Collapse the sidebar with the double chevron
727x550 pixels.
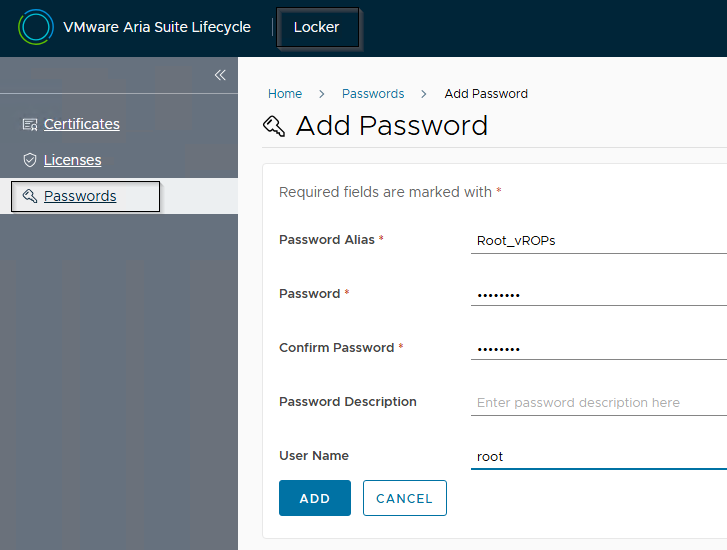(x=220, y=75)
